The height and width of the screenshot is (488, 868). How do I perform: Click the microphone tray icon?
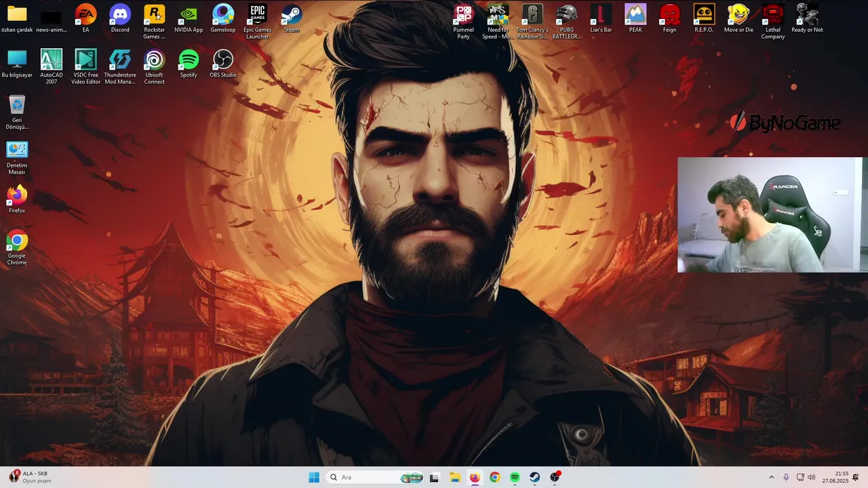786,477
